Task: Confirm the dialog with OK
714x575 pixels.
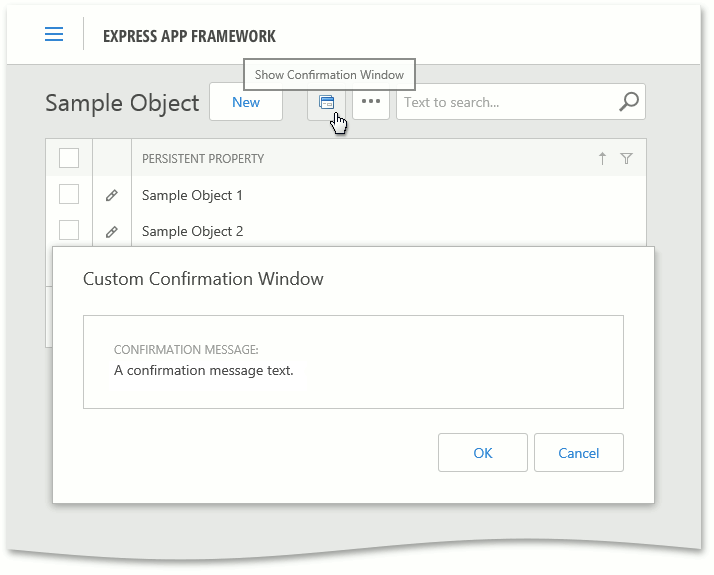Action: 483,453
